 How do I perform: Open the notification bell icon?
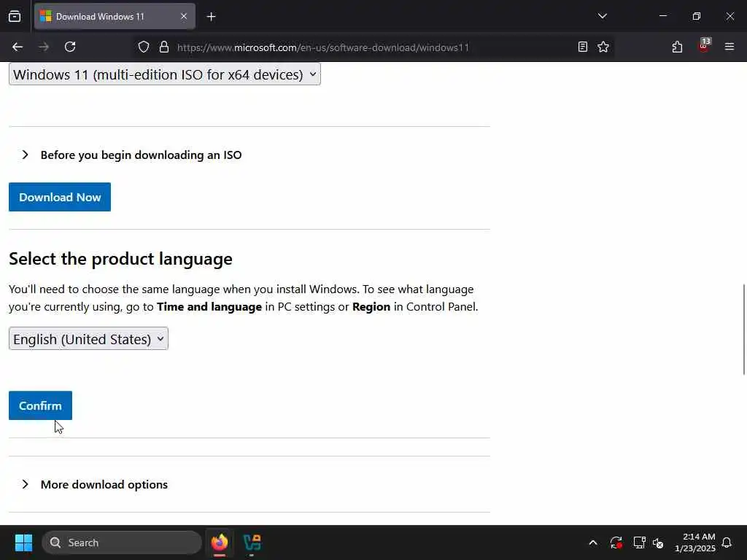pos(727,542)
